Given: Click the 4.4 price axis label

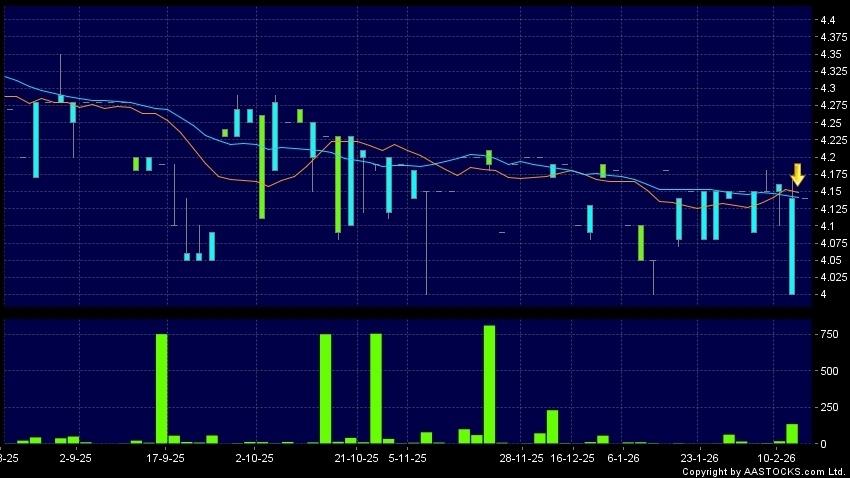Looking at the screenshot, I should (x=826, y=20).
